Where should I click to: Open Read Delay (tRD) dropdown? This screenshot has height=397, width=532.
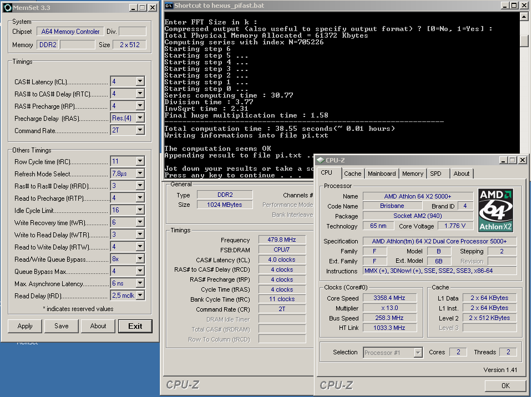tap(140, 296)
